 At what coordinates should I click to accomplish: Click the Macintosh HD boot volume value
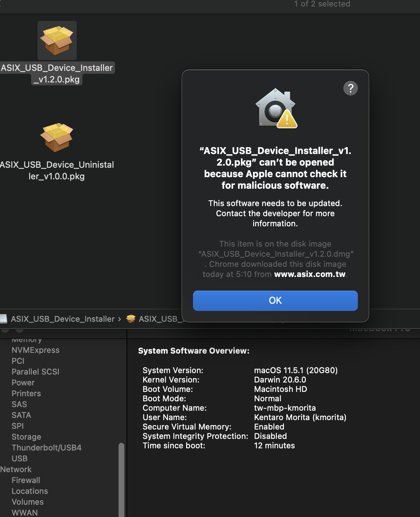point(280,389)
